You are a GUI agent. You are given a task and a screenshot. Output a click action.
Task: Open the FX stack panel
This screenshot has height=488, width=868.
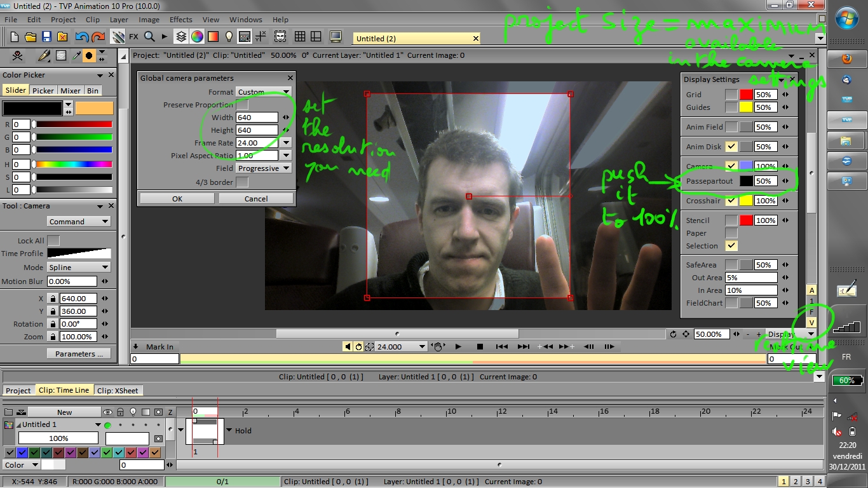(x=133, y=37)
